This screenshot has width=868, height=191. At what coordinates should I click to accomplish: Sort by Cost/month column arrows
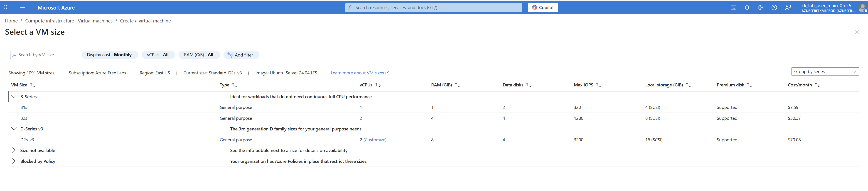pyautogui.click(x=817, y=85)
